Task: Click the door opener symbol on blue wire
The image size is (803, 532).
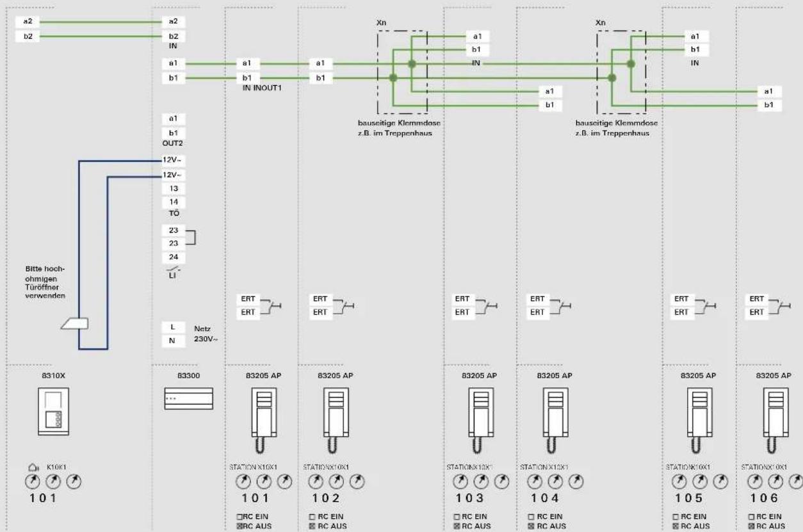Action: point(74,324)
